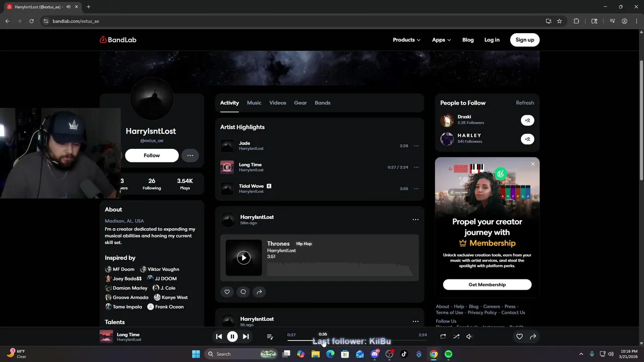Select the Activity tab
This screenshot has height=362, width=644.
click(229, 103)
